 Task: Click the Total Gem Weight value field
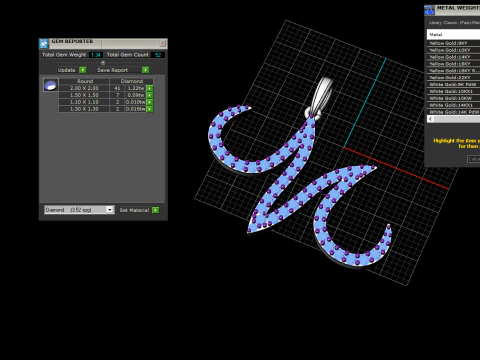[96, 55]
